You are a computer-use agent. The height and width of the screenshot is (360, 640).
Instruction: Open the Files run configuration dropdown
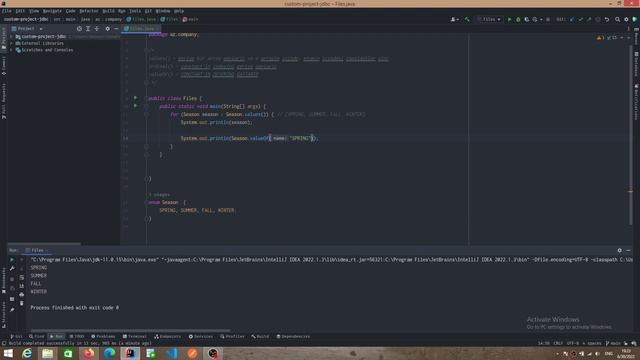489,19
